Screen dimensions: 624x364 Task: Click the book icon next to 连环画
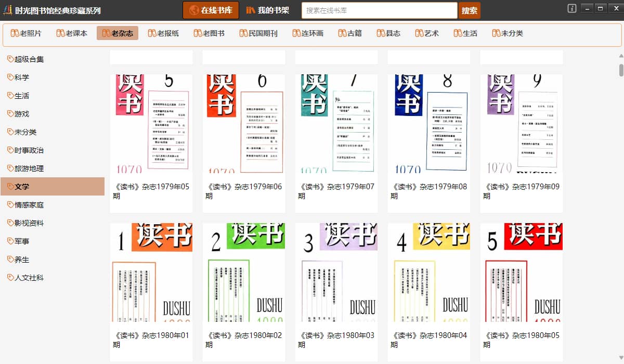coord(296,33)
